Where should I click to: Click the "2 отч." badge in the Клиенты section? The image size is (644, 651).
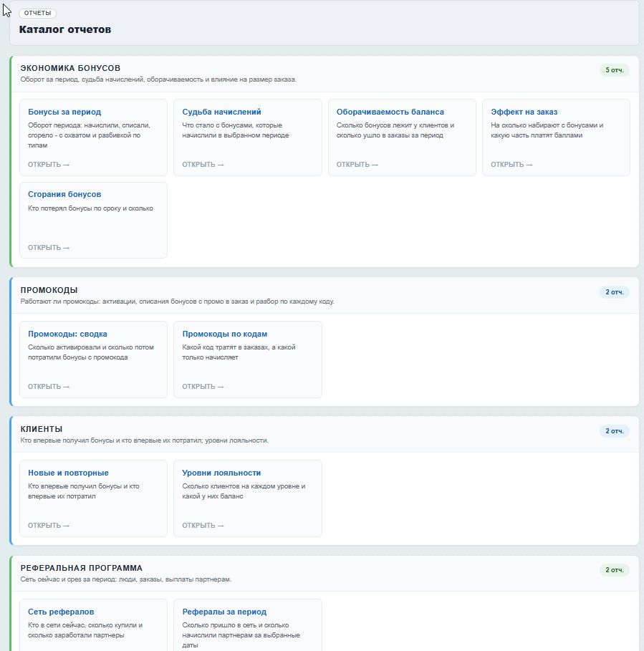614,431
